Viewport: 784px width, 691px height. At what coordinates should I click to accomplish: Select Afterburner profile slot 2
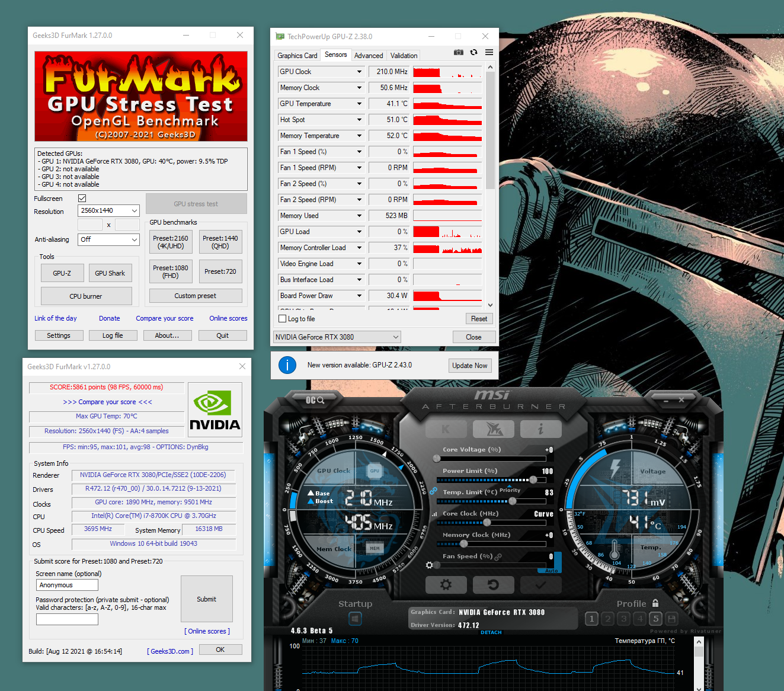coord(607,619)
